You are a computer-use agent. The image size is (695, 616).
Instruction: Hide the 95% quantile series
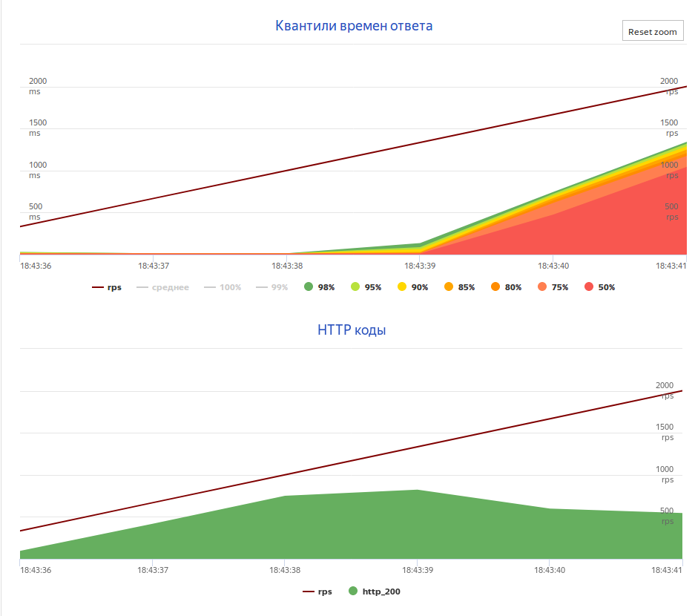tap(366, 287)
